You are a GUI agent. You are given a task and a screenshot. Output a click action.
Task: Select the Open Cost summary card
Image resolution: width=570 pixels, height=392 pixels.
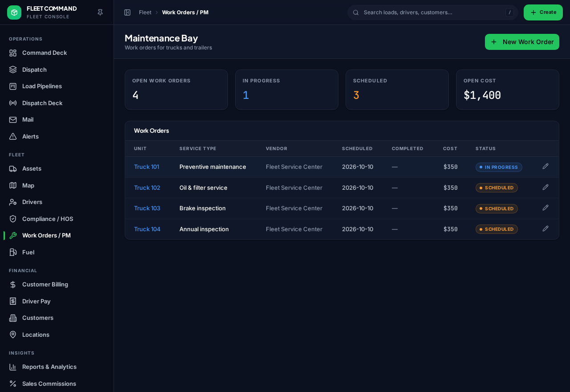(x=508, y=90)
